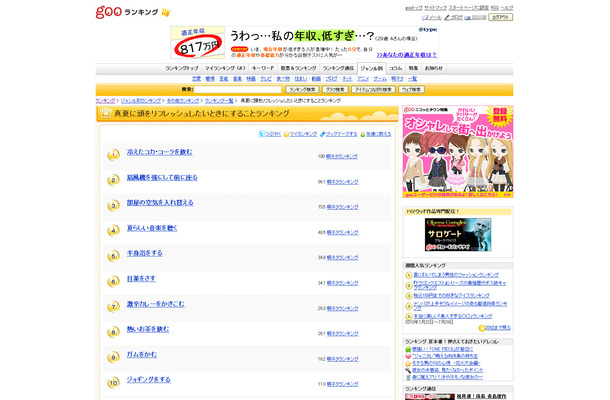Click the Twitter share icon above ranking list
The height and width of the screenshot is (400, 610).
(262, 134)
